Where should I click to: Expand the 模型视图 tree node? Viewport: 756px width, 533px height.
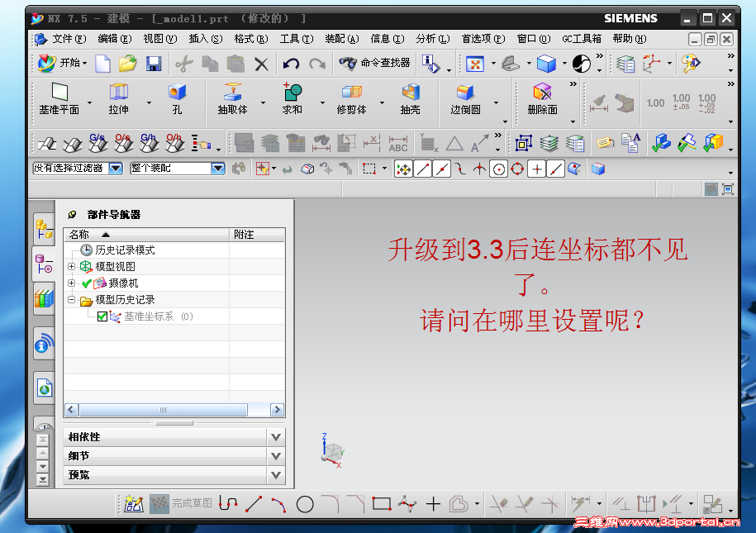point(71,266)
